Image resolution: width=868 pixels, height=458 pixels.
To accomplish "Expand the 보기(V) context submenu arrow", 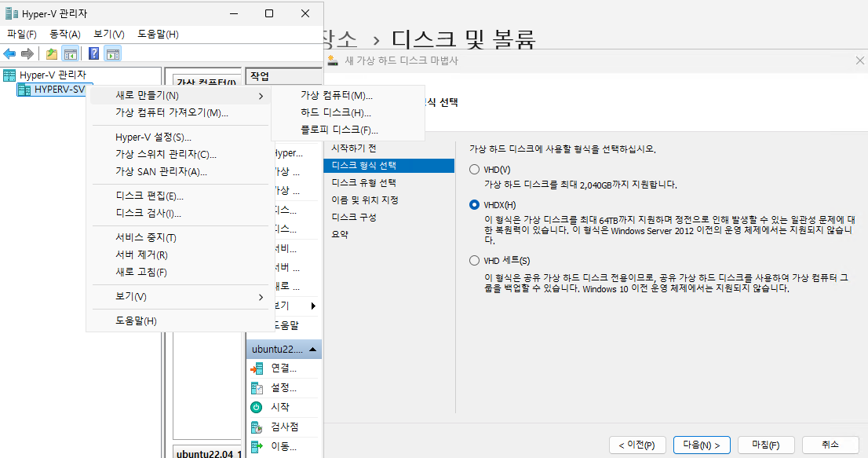I will pyautogui.click(x=261, y=297).
